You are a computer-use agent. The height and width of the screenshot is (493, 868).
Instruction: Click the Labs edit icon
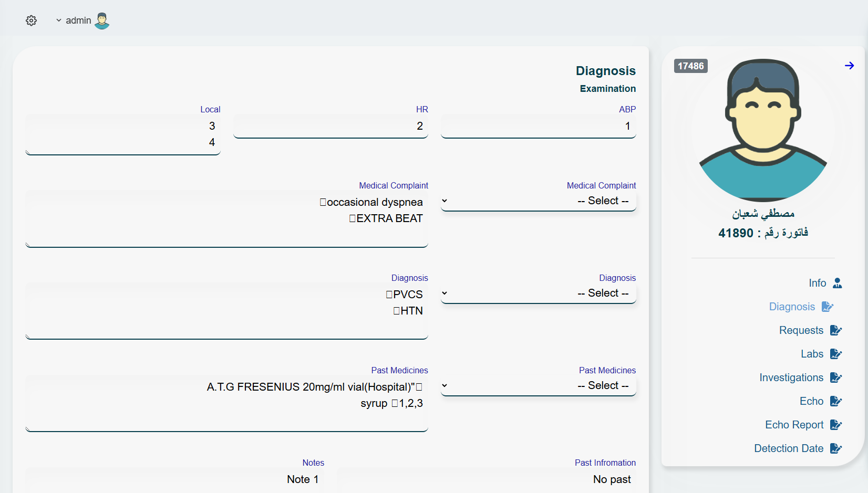coord(835,354)
